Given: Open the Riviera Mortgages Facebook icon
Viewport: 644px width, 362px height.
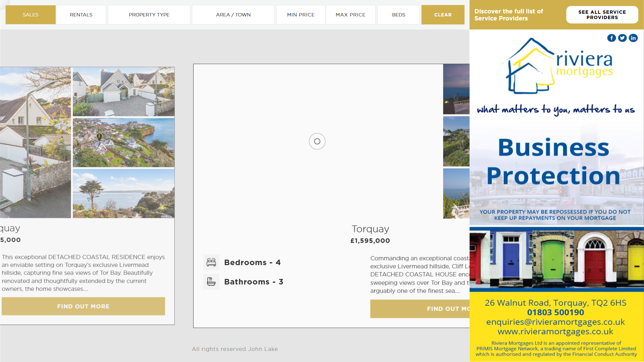Looking at the screenshot, I should [611, 38].
